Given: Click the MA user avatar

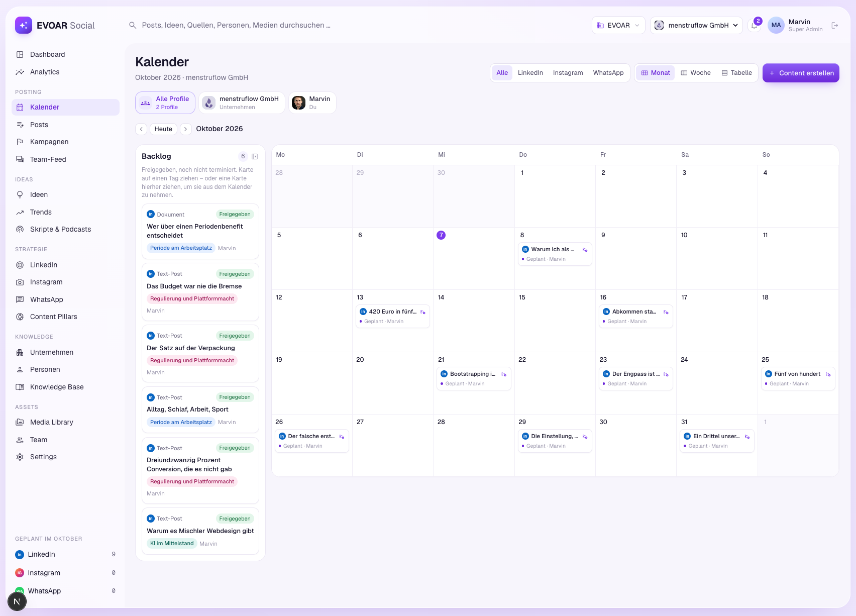Looking at the screenshot, I should [x=776, y=25].
